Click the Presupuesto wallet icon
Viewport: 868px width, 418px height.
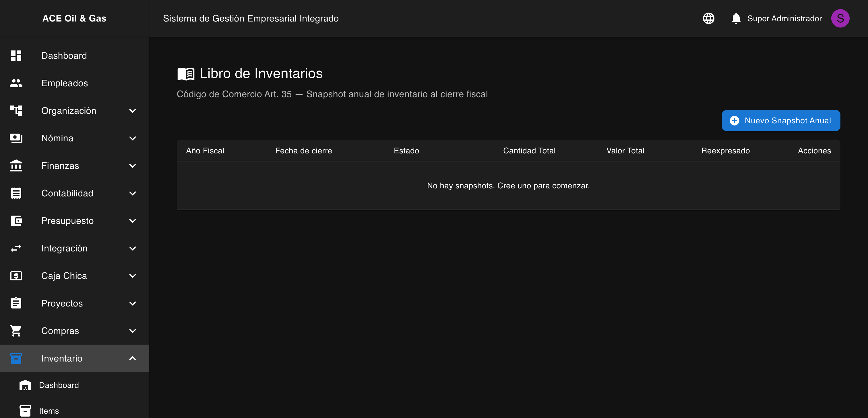click(x=16, y=221)
